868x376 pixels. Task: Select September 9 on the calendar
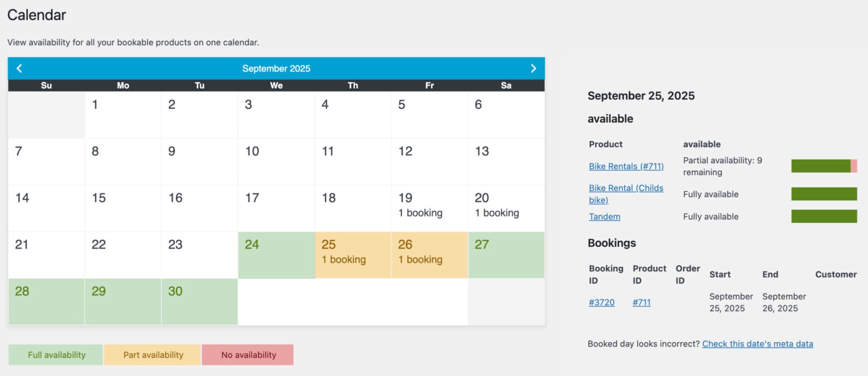tap(199, 162)
